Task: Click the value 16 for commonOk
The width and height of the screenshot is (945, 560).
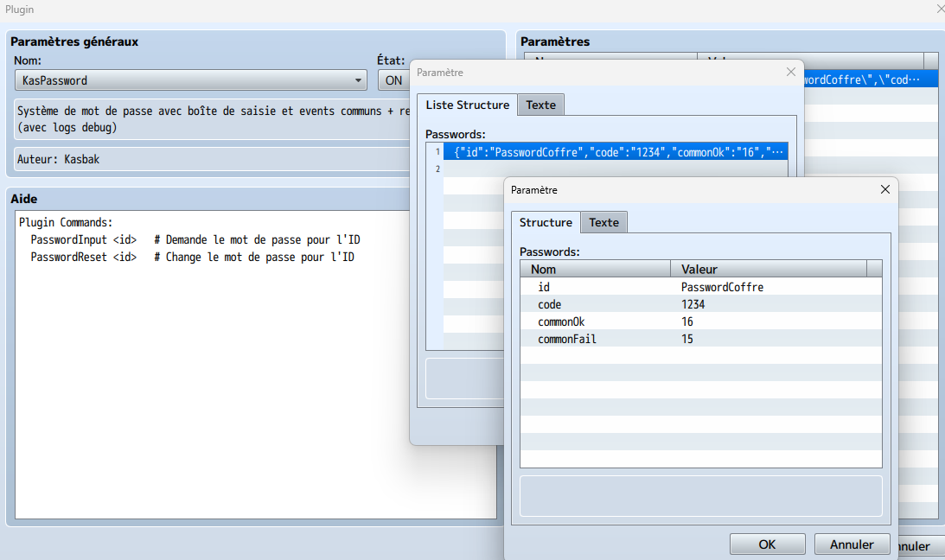Action: pyautogui.click(x=687, y=321)
